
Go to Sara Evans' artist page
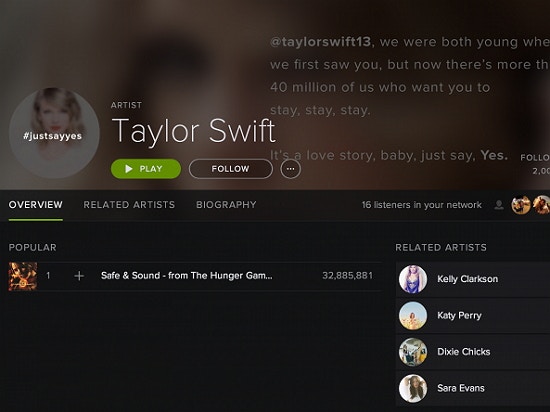tap(461, 388)
